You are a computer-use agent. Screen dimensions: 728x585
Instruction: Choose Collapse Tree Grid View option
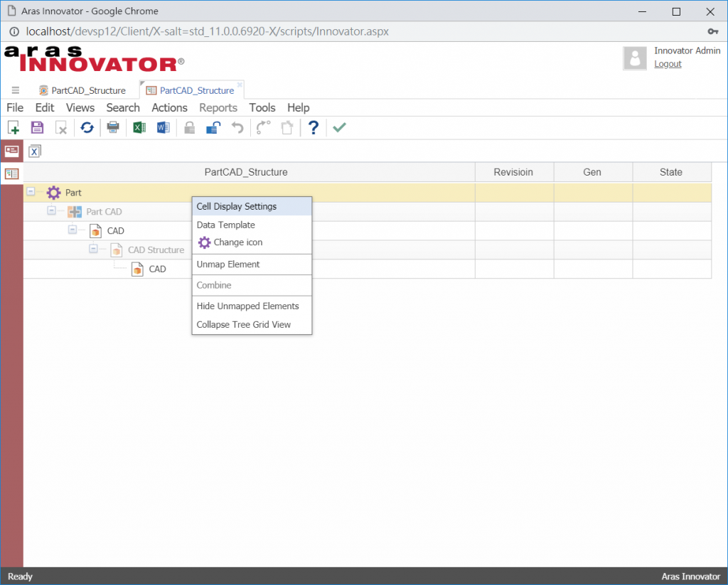pos(252,325)
